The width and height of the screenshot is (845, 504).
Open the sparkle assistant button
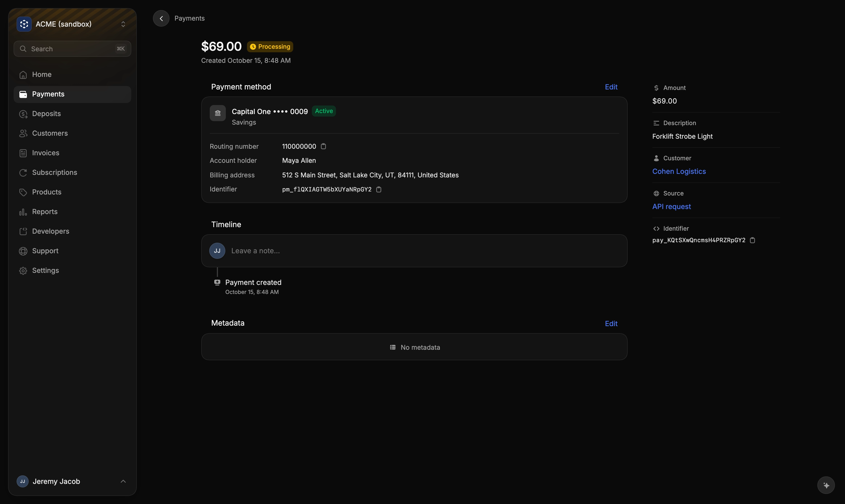[x=826, y=485]
